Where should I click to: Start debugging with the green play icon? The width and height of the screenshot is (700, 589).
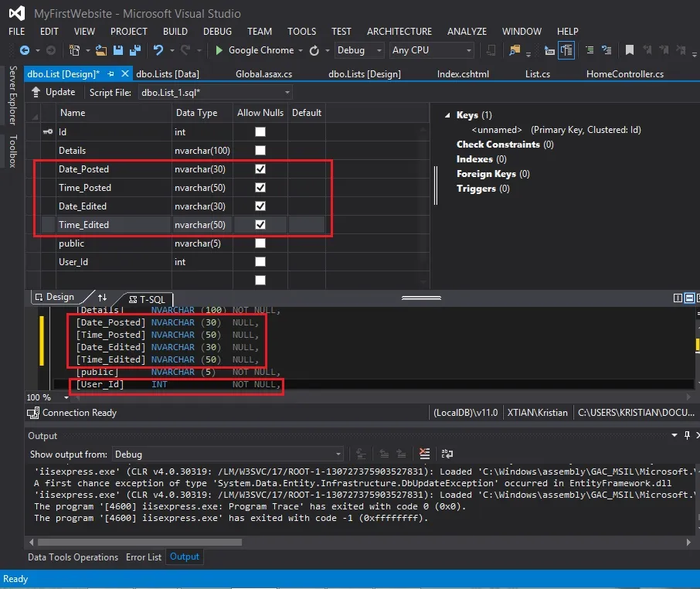(x=219, y=50)
